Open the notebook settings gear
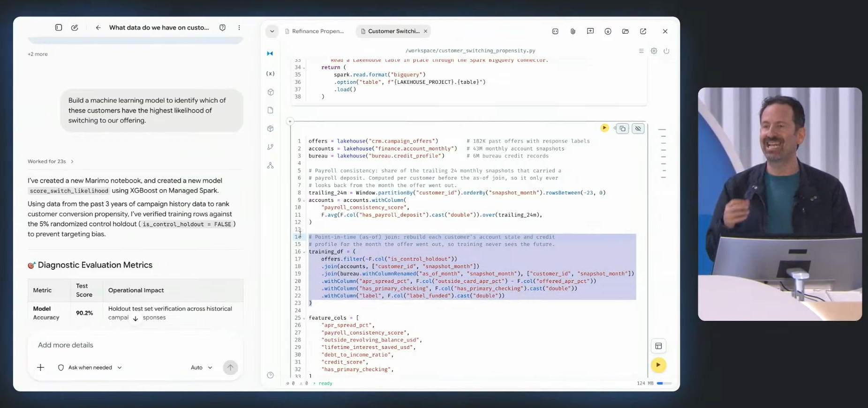 [x=654, y=51]
